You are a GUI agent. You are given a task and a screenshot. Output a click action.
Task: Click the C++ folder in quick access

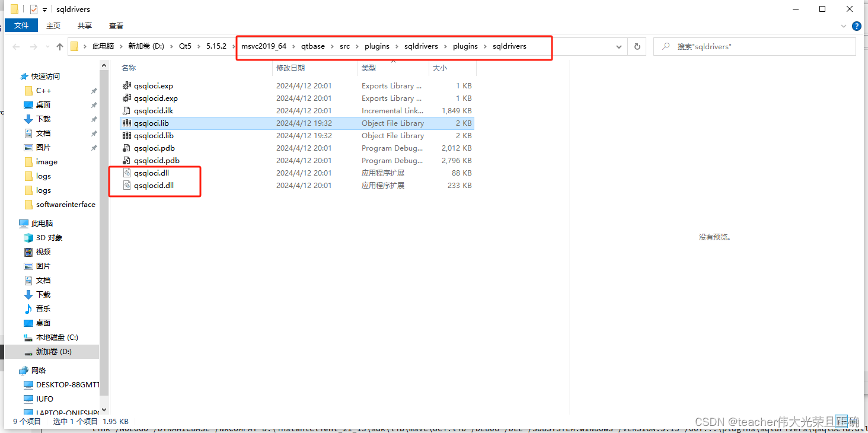pyautogui.click(x=43, y=90)
